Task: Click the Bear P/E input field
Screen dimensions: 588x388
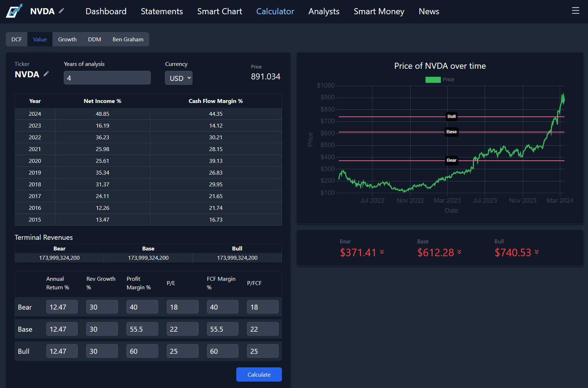Action: [182, 307]
